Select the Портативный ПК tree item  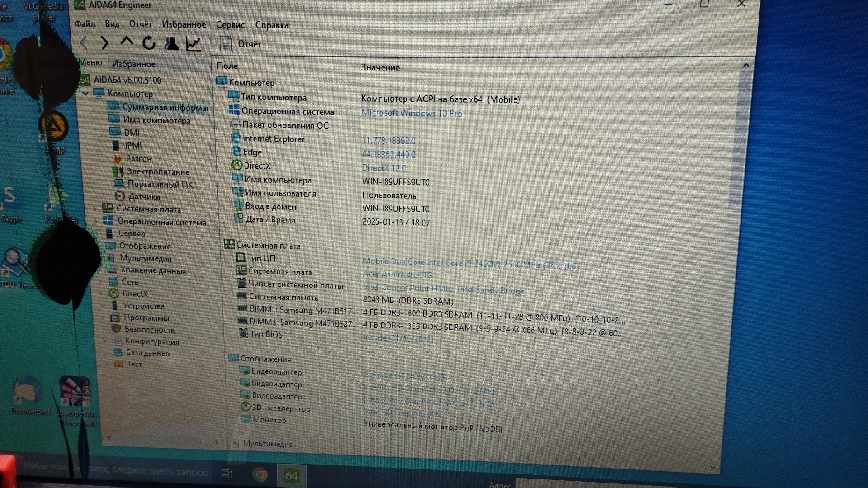(154, 184)
